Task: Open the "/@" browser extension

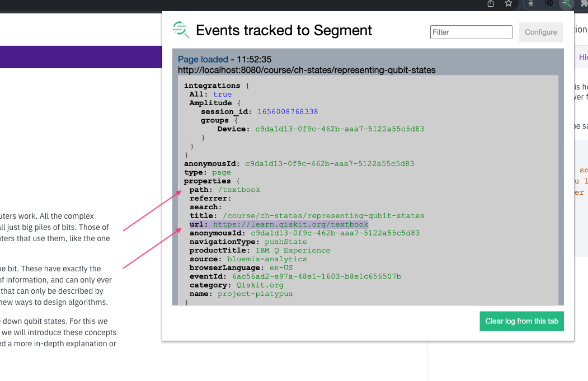Action: (549, 3)
